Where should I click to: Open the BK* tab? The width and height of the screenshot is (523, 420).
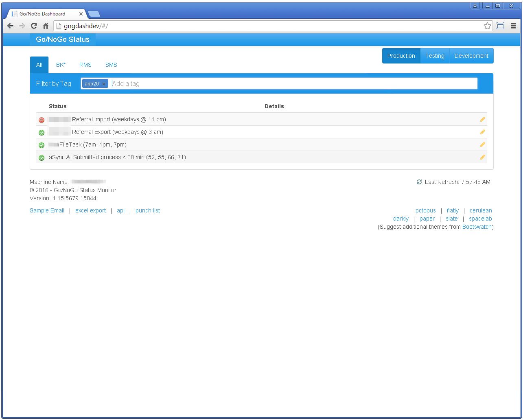(x=61, y=65)
